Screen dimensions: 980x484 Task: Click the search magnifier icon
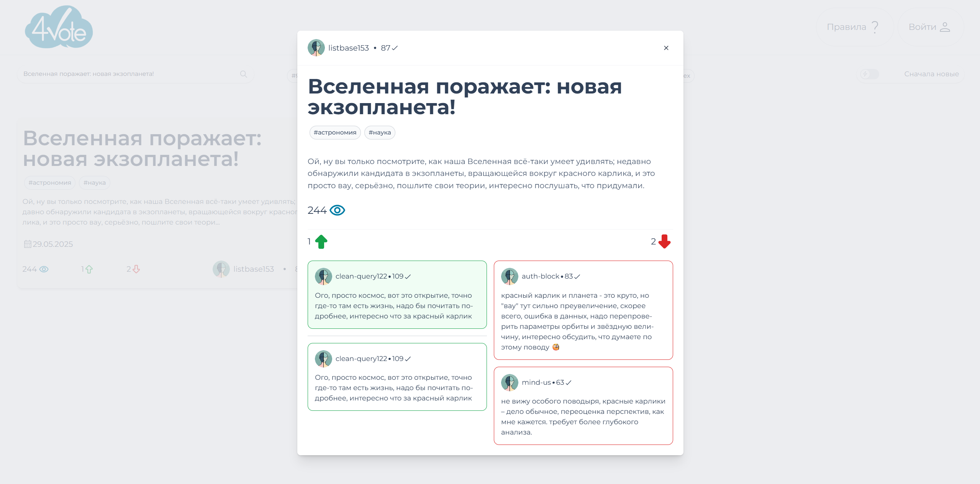(x=244, y=74)
